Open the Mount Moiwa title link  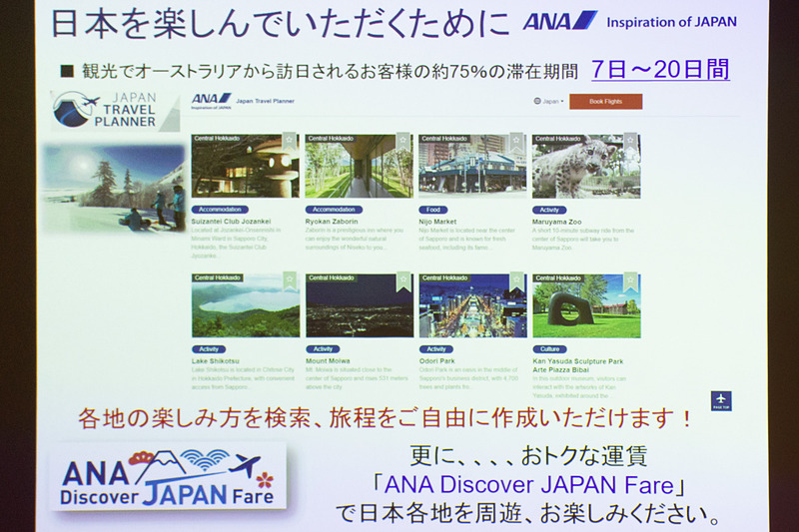[328, 361]
